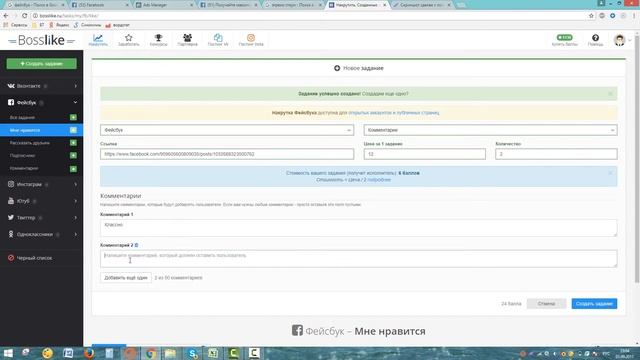Expand the Инстаграм sidebar section
The image size is (640, 360).
41,184
